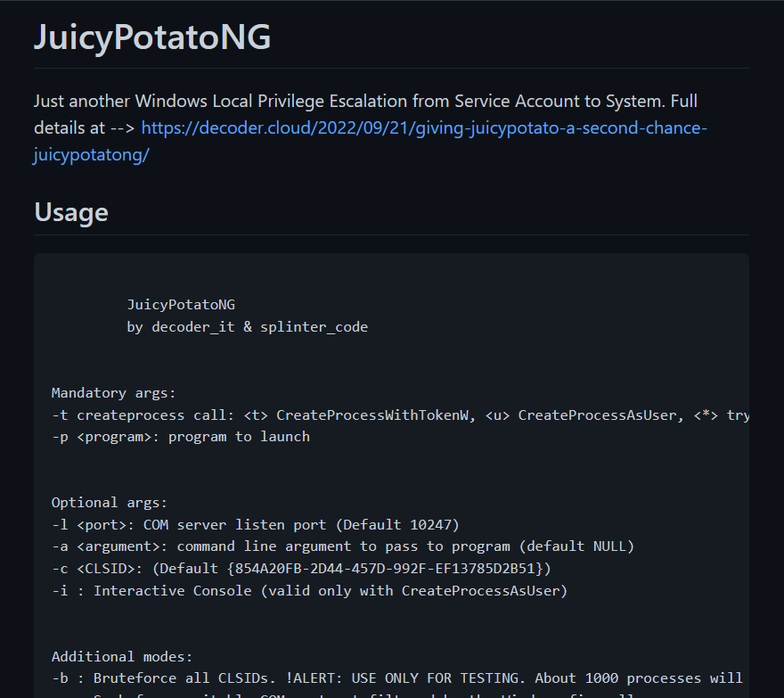
Task: Click the 'by decoder_it & splinter_code' line
Action: [x=247, y=327]
